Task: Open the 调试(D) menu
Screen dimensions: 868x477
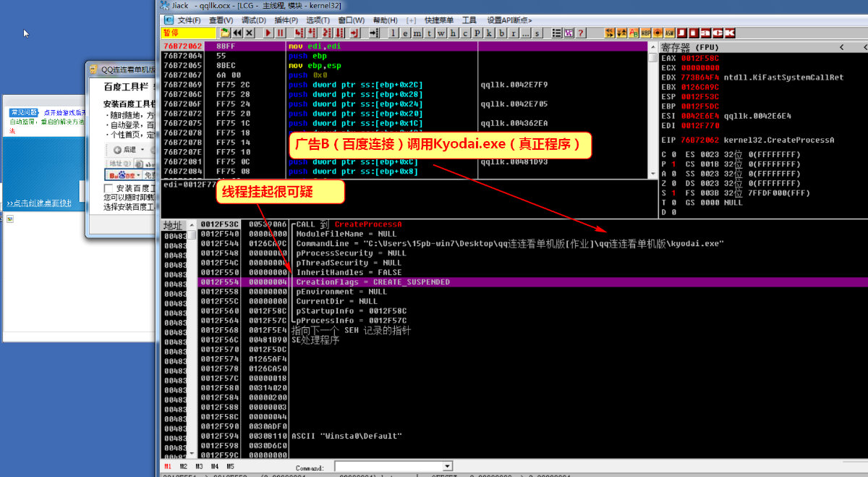Action: pos(253,20)
